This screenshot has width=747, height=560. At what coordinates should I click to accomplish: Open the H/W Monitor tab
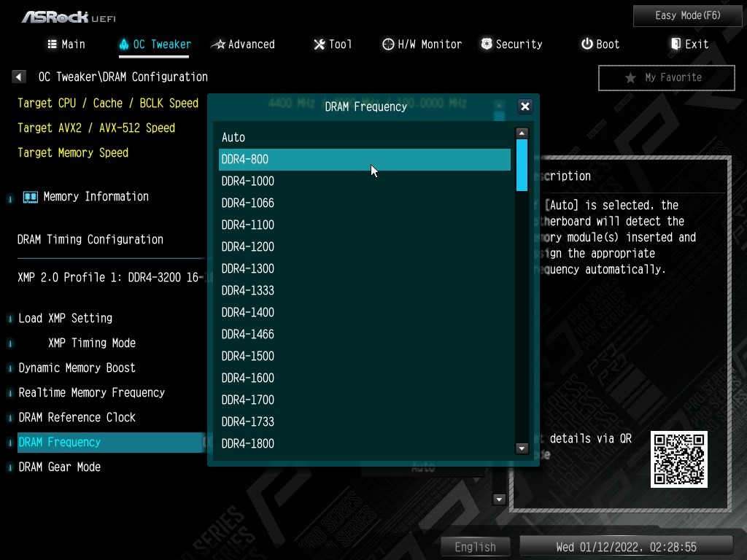[422, 44]
